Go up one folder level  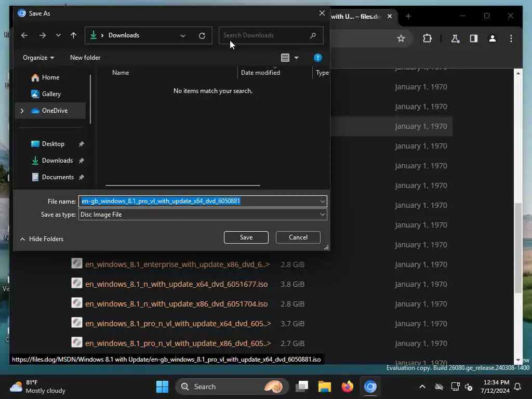tap(74, 35)
